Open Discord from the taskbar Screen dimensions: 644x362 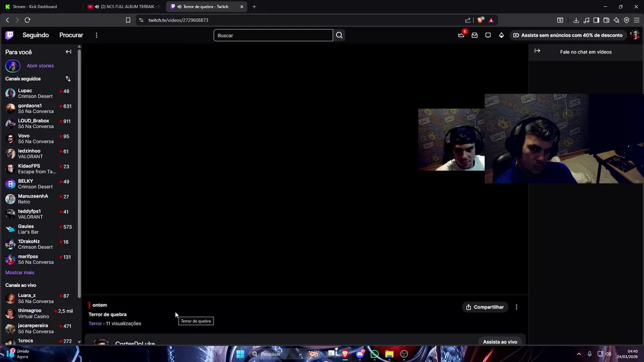pos(360,354)
